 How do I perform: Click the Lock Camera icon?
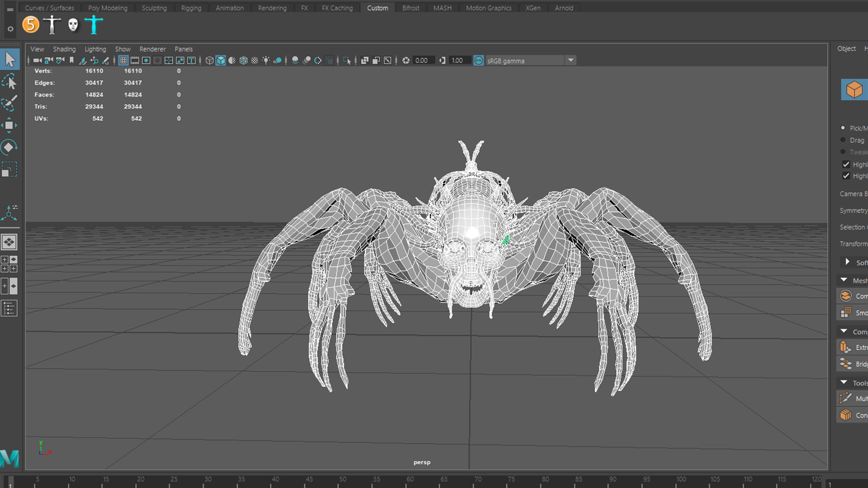49,61
